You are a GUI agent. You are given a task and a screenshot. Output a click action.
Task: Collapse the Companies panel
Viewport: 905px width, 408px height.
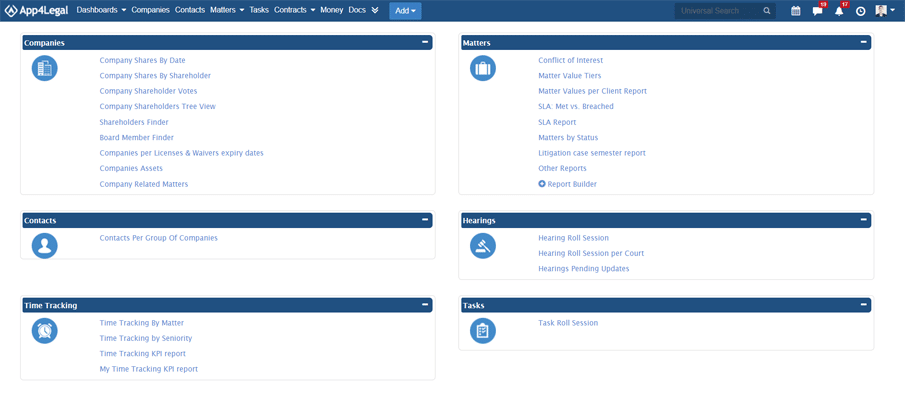click(x=425, y=42)
